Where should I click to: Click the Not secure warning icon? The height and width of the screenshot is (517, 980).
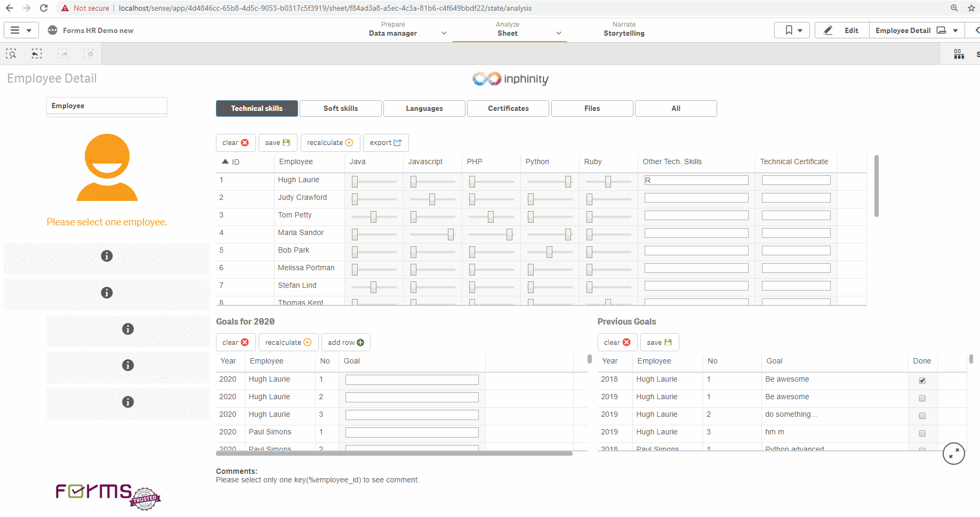tap(65, 8)
